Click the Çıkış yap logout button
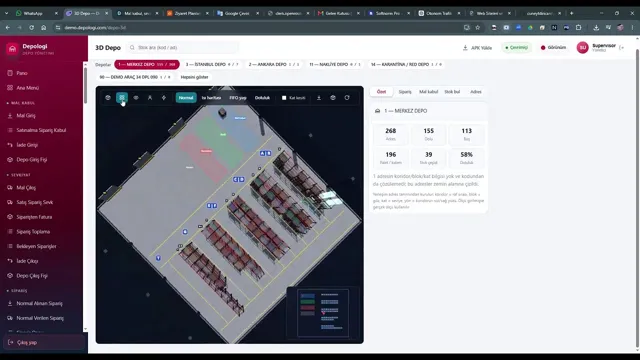 (44, 342)
